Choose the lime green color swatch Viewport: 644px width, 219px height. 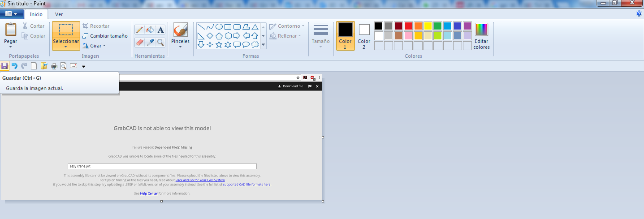coord(438,36)
